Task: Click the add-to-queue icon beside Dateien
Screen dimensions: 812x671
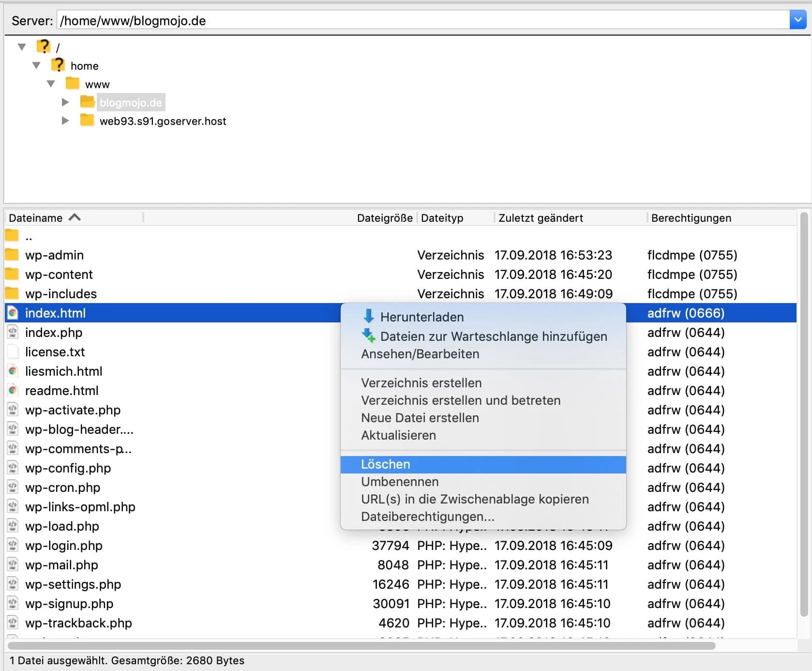Action: (x=369, y=336)
